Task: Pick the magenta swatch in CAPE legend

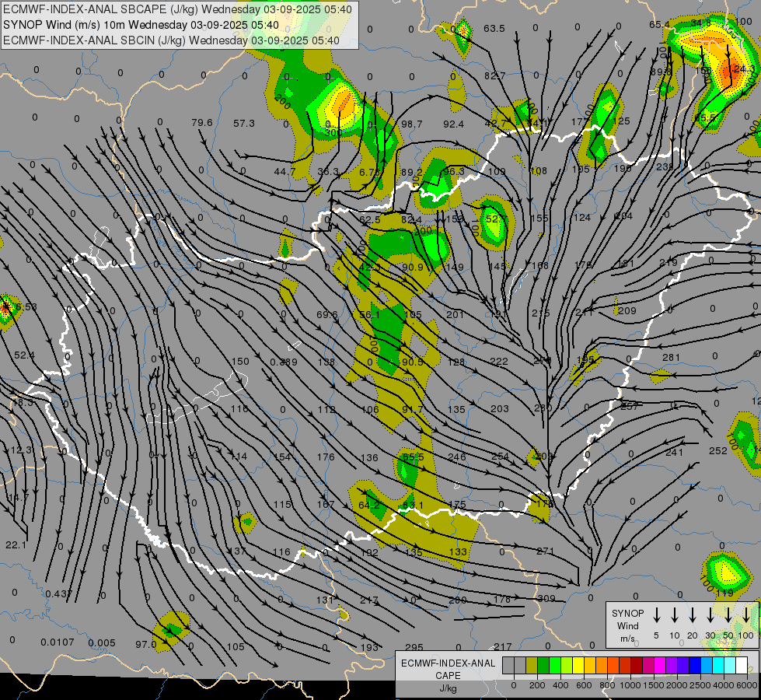Action: (x=660, y=666)
